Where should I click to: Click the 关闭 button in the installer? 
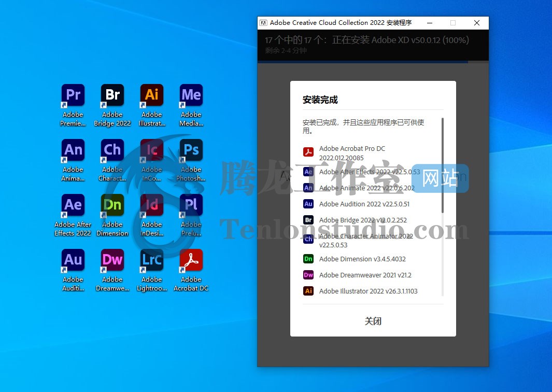pos(373,321)
